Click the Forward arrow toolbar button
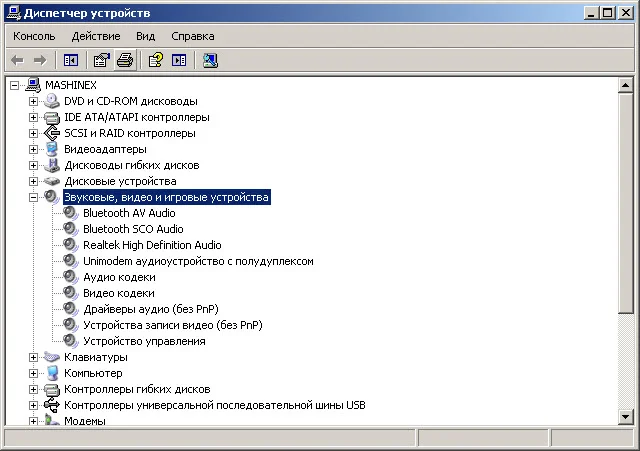Viewport: 640px width, 451px height. (40, 61)
